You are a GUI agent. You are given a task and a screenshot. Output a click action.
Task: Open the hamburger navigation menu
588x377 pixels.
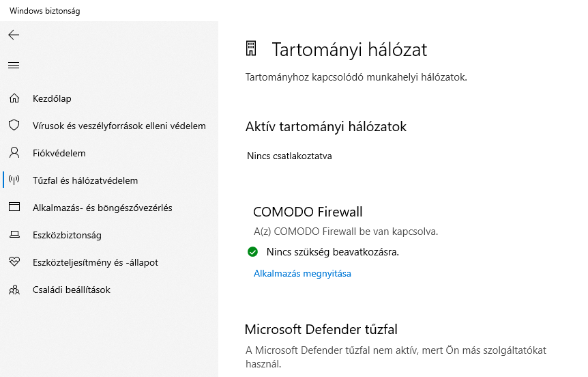click(x=14, y=66)
